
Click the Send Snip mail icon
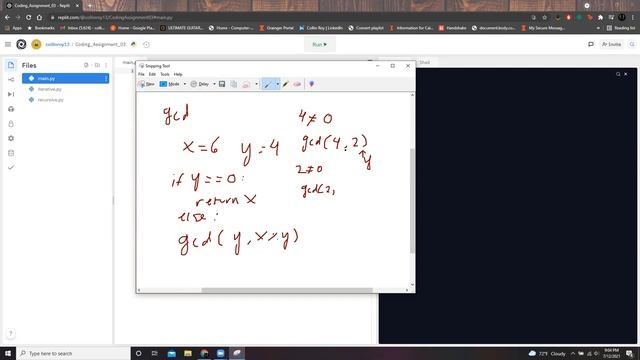coord(247,84)
